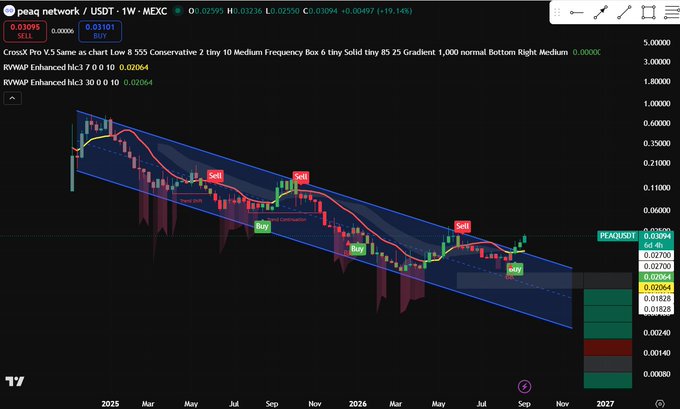Click the open value O0.02595
680x409 pixels.
(x=206, y=11)
